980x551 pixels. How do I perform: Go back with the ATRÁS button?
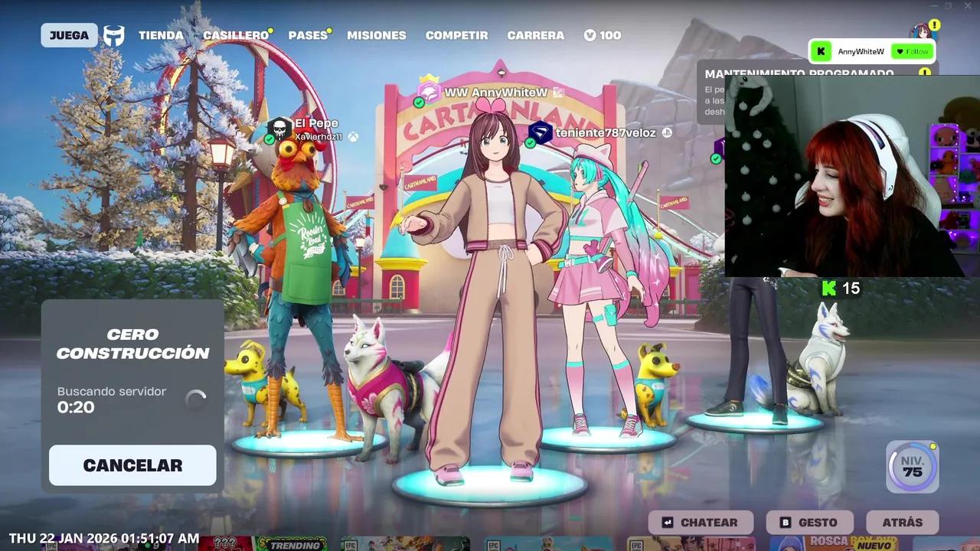(903, 523)
